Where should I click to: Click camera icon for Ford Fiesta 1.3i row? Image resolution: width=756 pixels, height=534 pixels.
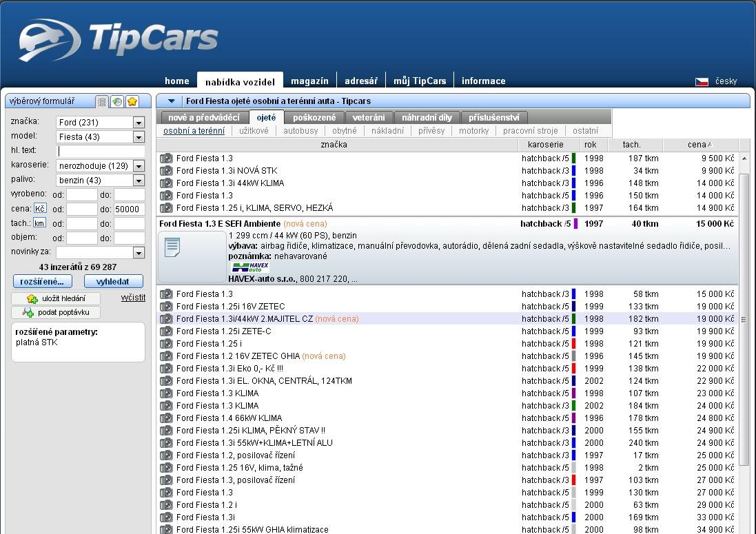point(166,517)
